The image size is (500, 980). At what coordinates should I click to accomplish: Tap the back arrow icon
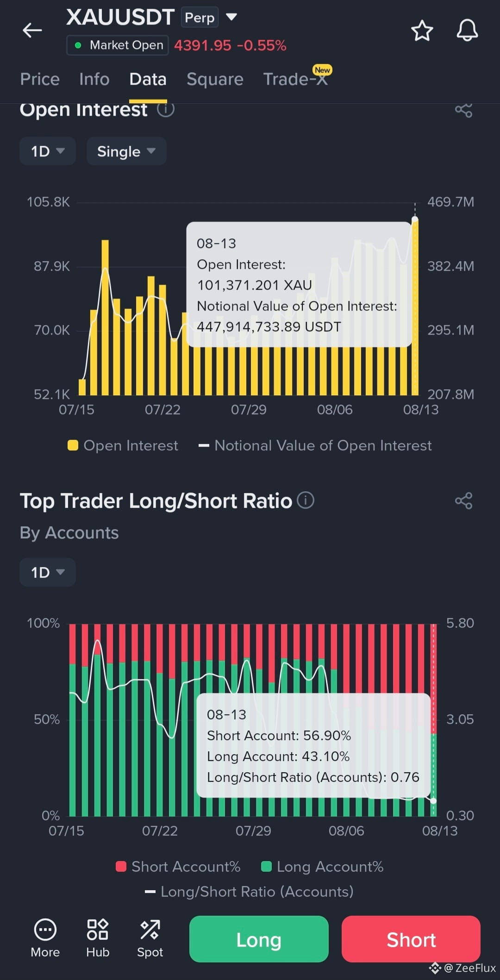[32, 31]
